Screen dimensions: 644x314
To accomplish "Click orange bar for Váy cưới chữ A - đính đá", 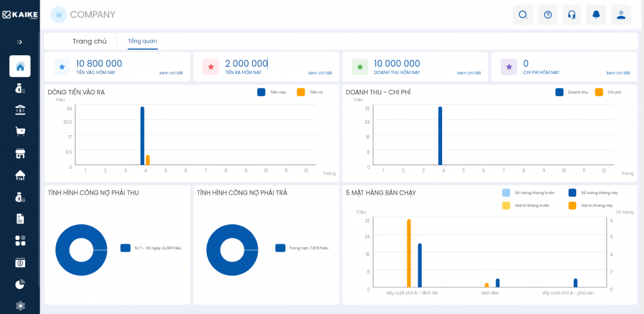I will pos(409,253).
